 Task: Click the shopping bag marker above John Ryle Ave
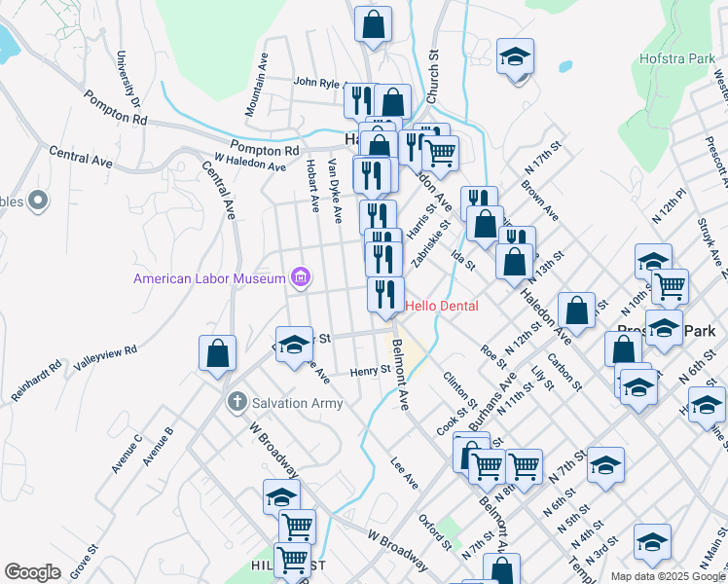373,24
